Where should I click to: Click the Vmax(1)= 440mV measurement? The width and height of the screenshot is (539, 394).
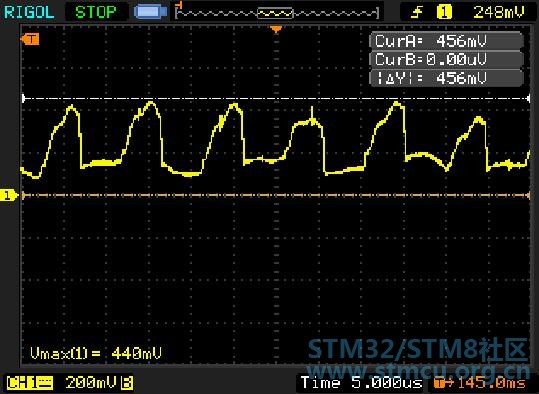click(96, 353)
